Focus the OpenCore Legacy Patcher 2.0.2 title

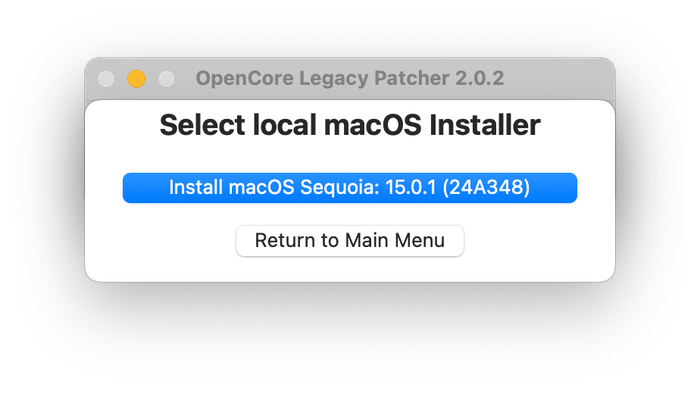pos(350,79)
